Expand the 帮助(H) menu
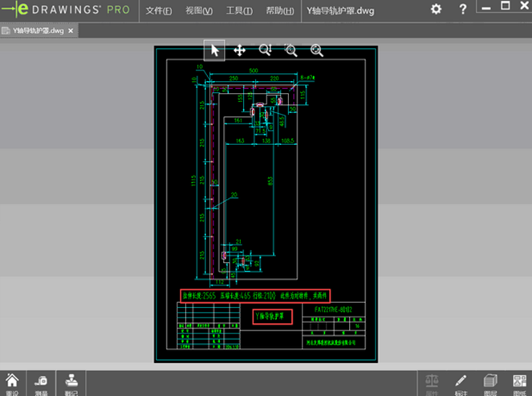 [x=278, y=10]
